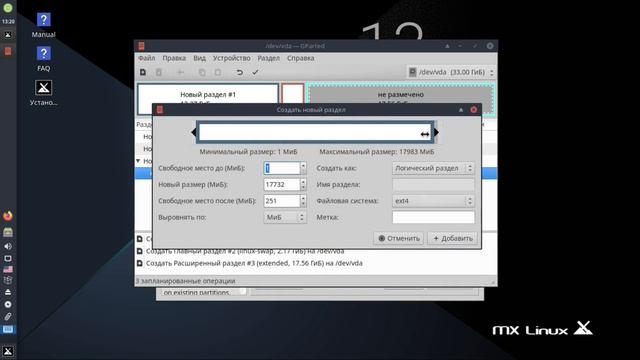This screenshot has width=640, height=360.
Task: Click the Delete partition trash icon in GParted toolbar
Action: pos(159,72)
